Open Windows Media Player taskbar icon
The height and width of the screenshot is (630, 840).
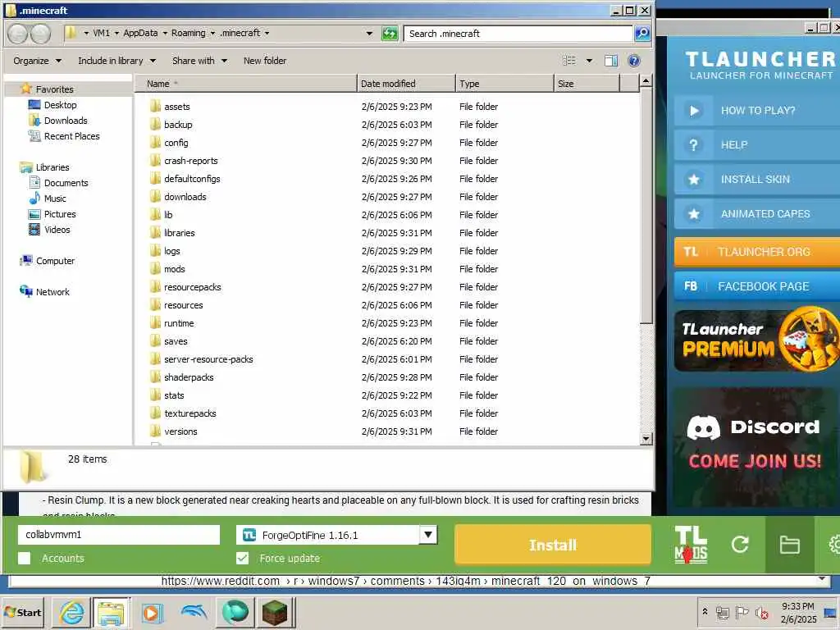tap(152, 612)
